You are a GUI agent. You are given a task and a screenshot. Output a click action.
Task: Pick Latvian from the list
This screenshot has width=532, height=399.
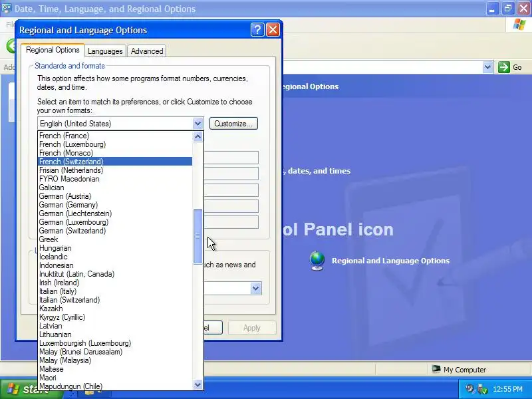(x=115, y=326)
